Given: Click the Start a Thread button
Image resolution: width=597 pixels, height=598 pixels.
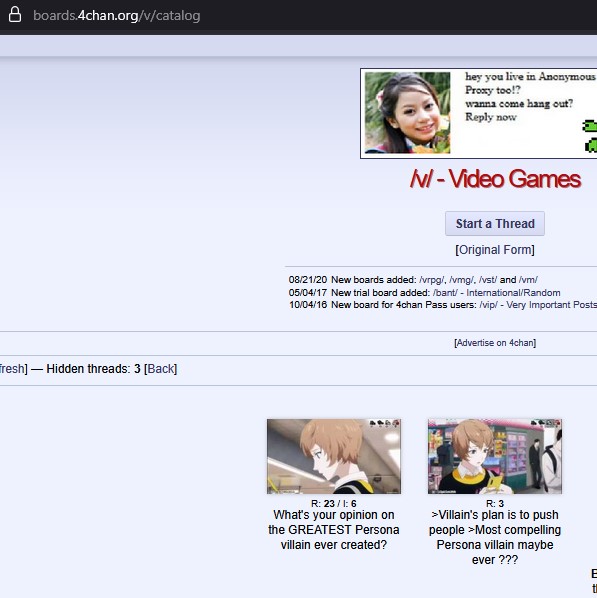Looking at the screenshot, I should [495, 223].
